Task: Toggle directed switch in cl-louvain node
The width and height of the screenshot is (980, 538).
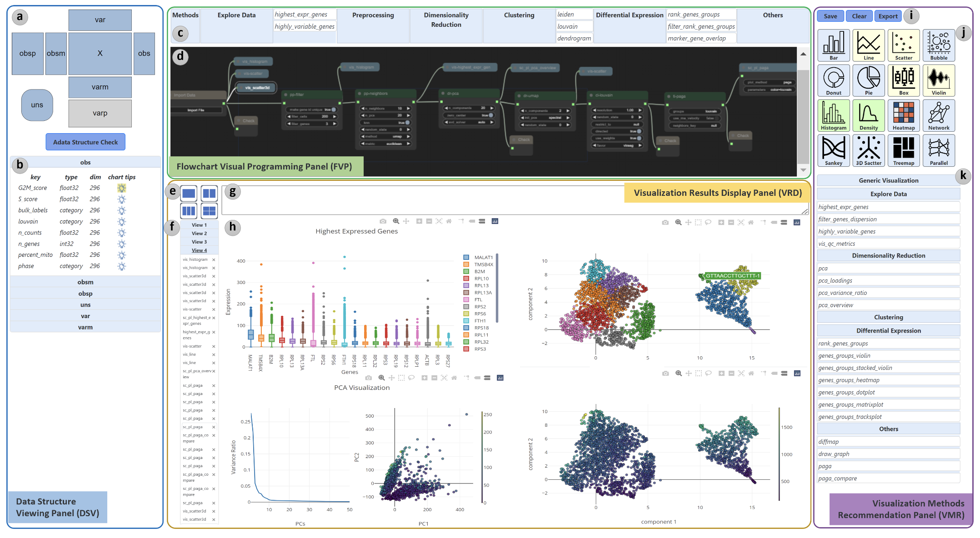Action: point(639,131)
